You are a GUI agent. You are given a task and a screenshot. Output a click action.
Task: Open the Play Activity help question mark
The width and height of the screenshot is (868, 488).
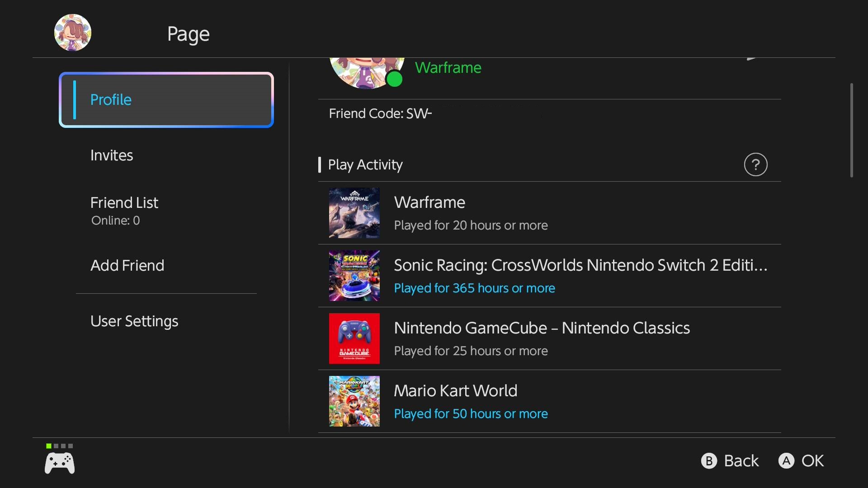(x=755, y=164)
